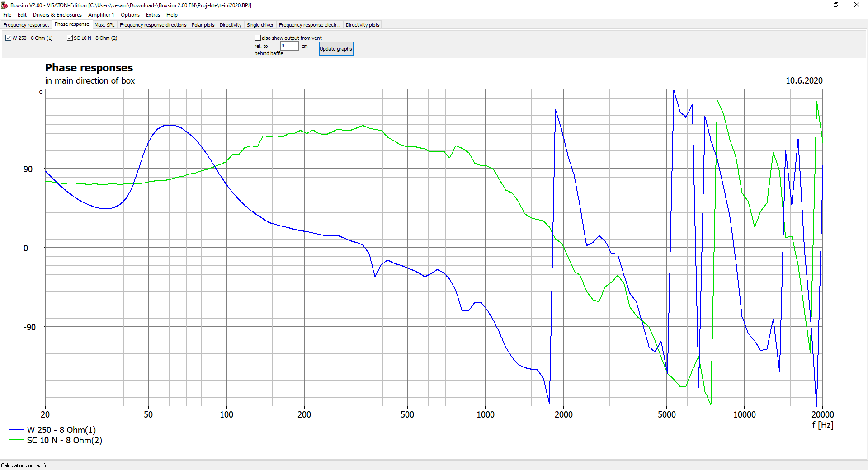Click 'in main direction of box' subtitle
868x470 pixels.
click(90, 80)
